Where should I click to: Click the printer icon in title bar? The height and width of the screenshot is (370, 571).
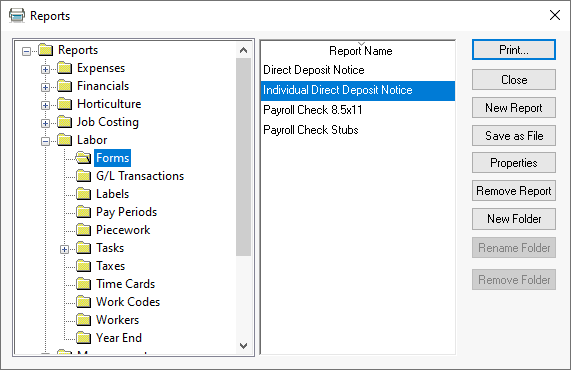[x=17, y=16]
